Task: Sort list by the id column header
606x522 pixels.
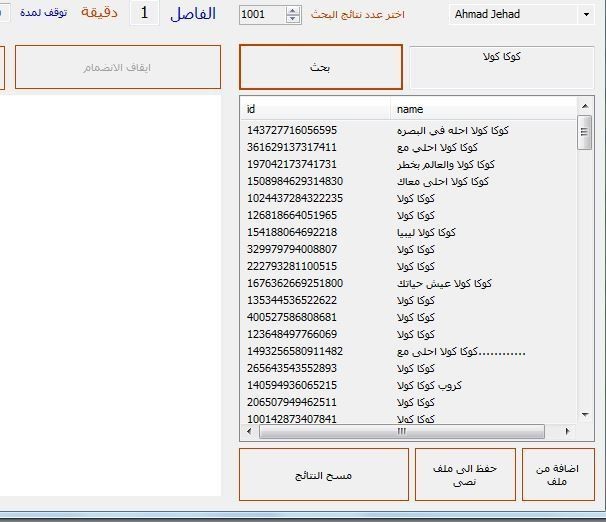Action: [315, 108]
